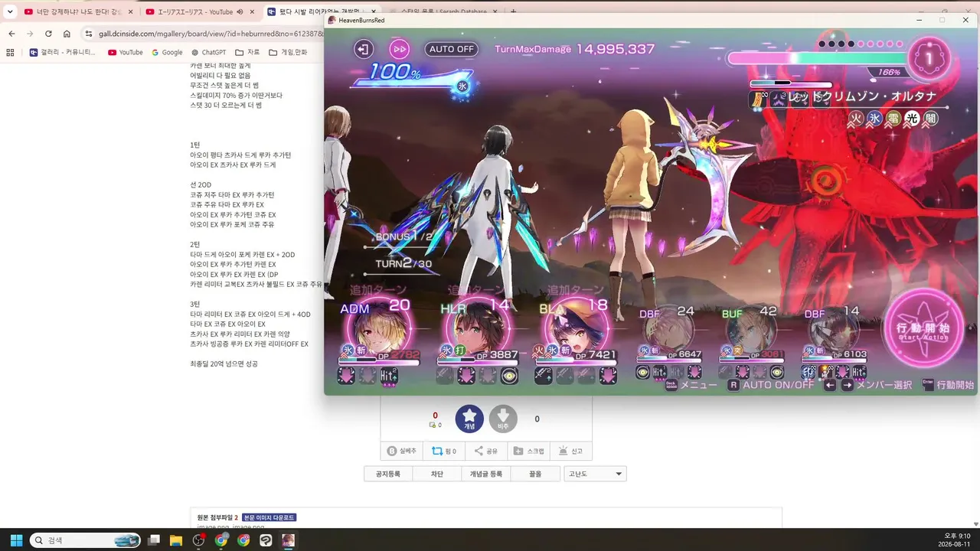Open the ChatGPT bookmark
This screenshot has height=551, width=980.
(208, 52)
